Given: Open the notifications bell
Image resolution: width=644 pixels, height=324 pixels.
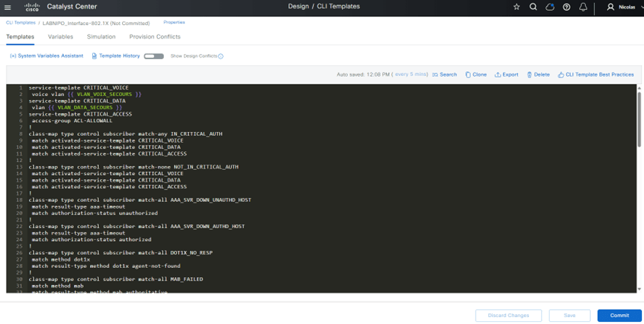Looking at the screenshot, I should point(583,7).
